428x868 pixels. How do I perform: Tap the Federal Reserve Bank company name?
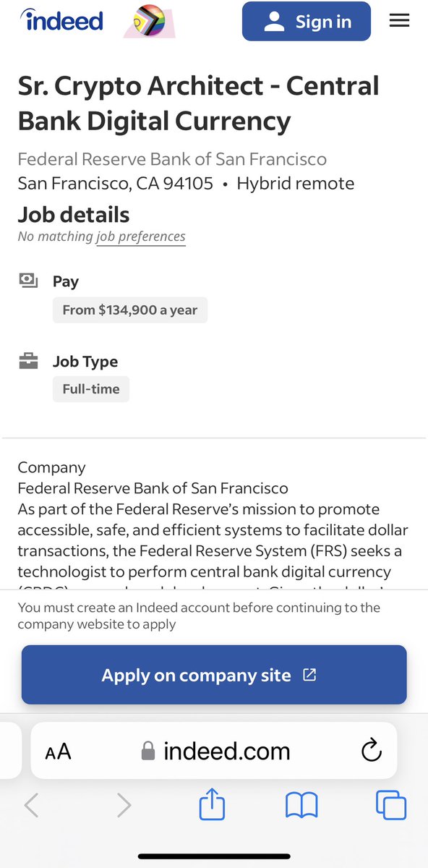[x=172, y=159]
